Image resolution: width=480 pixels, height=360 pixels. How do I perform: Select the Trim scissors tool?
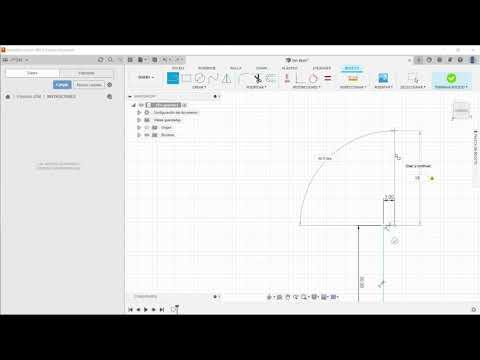point(258,79)
